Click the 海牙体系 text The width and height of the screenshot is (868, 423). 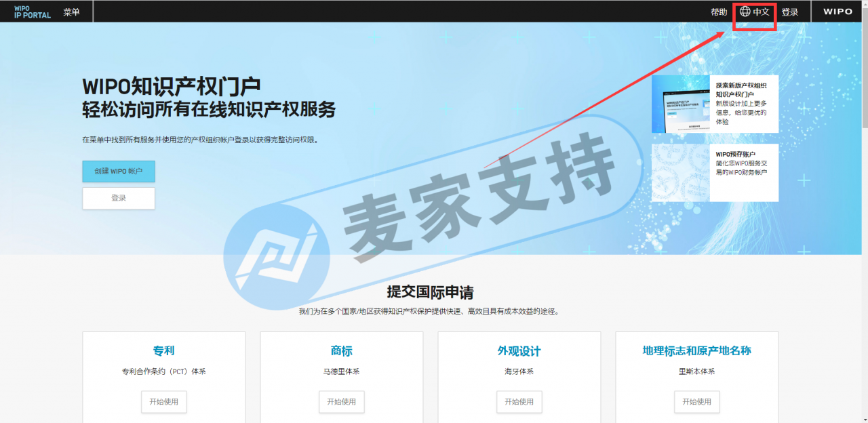click(x=519, y=371)
